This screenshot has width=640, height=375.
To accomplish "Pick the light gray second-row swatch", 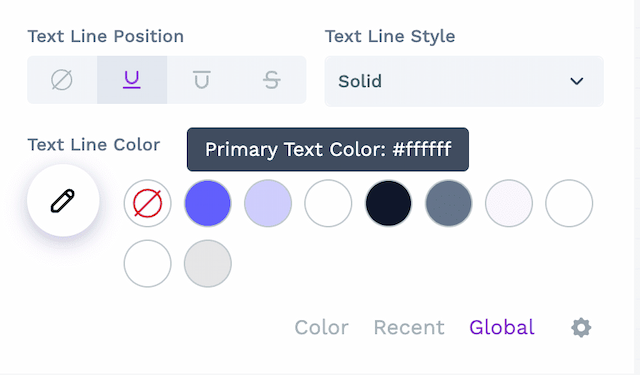I will point(208,264).
